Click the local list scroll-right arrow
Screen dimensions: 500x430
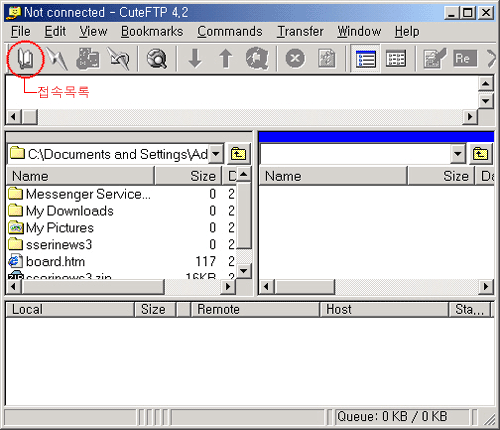click(228, 287)
